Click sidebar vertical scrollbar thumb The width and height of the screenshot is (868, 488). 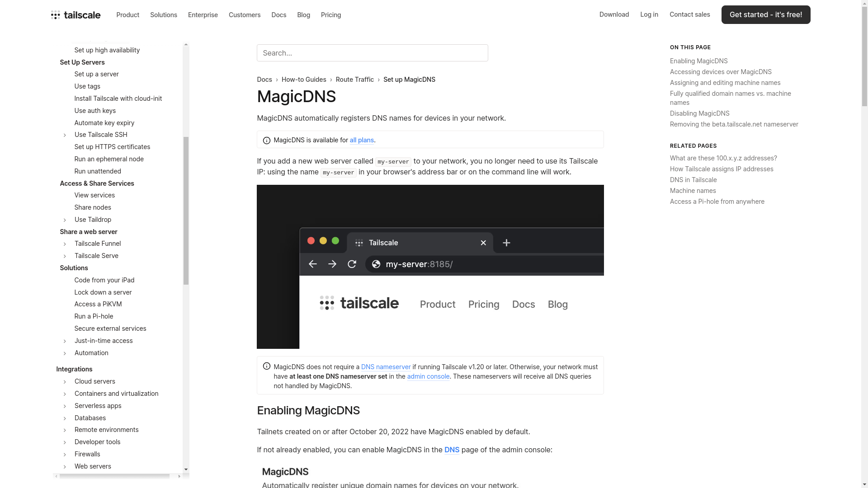pos(186,211)
